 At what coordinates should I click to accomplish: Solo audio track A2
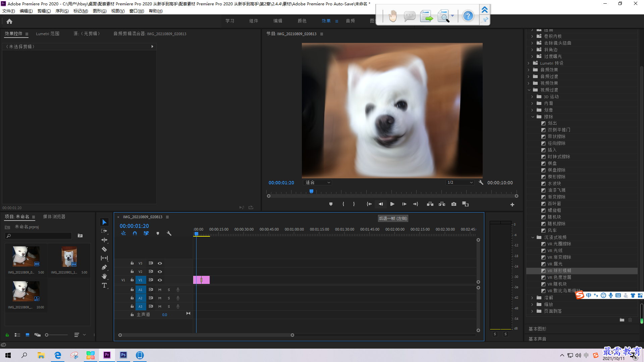point(169,298)
